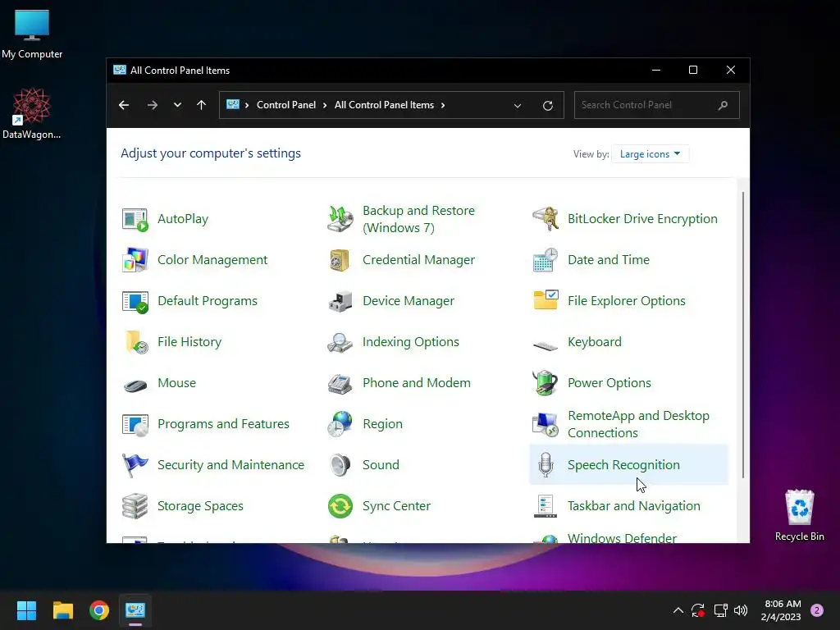Click the Programs and Features icon
The width and height of the screenshot is (840, 630).
tap(135, 425)
